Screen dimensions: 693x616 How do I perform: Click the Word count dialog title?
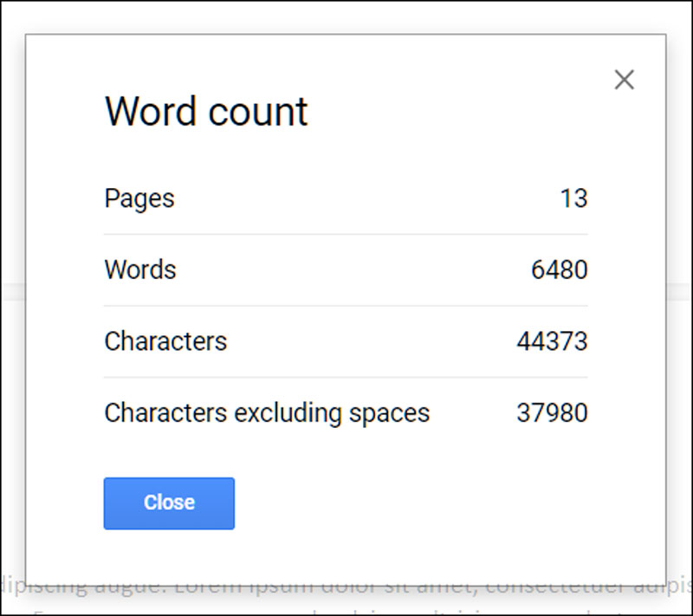click(206, 112)
